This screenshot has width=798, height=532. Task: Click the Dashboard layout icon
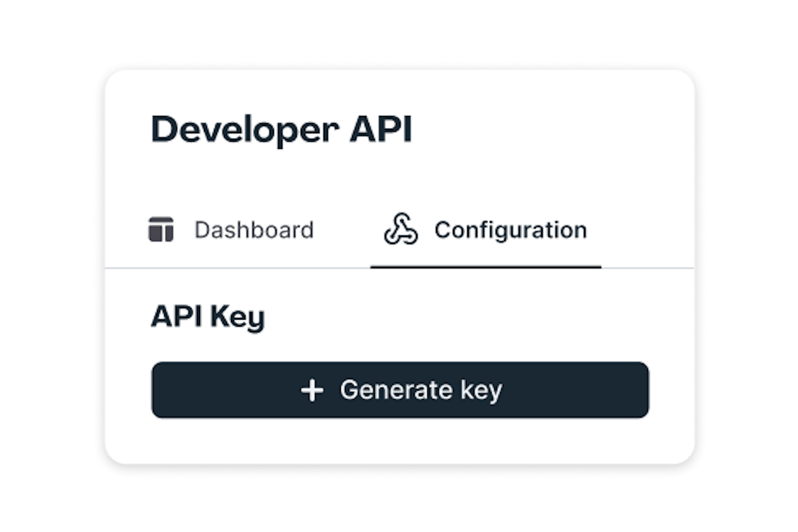[x=161, y=229]
